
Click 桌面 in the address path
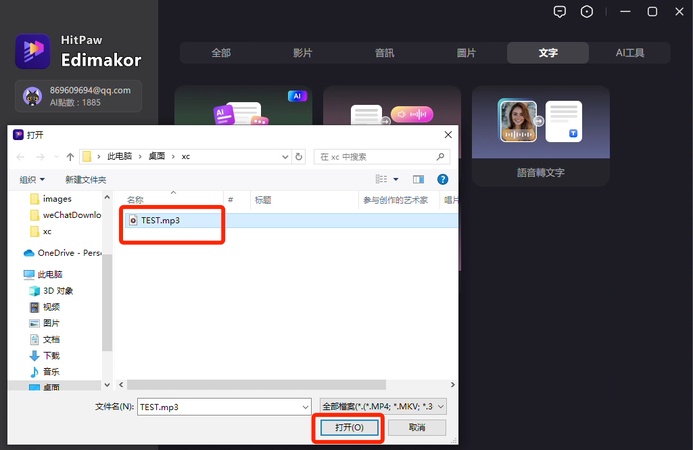156,156
